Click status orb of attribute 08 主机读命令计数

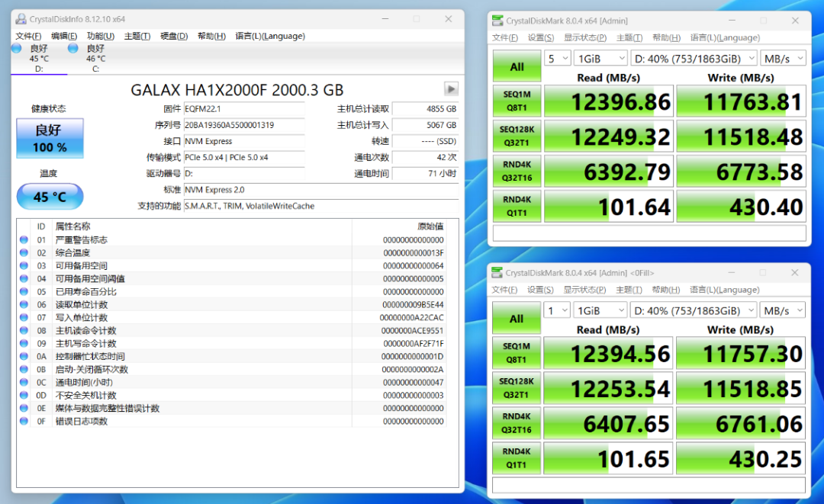click(x=24, y=330)
